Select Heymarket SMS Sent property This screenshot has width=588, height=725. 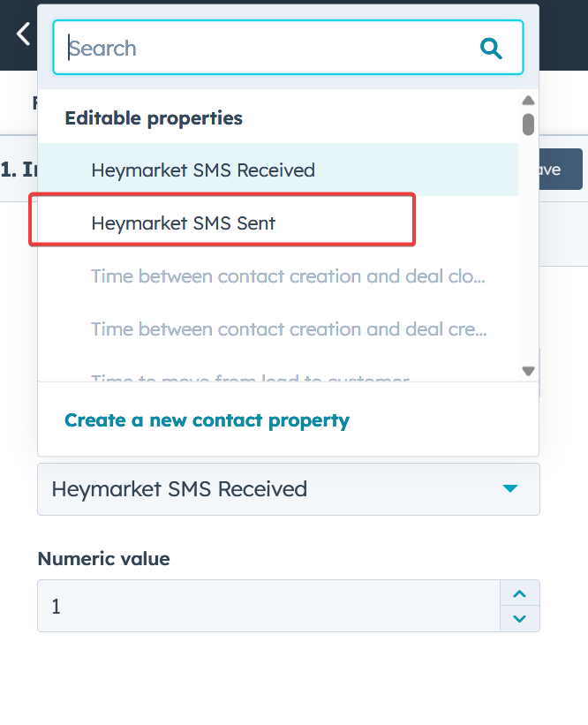[x=184, y=223]
